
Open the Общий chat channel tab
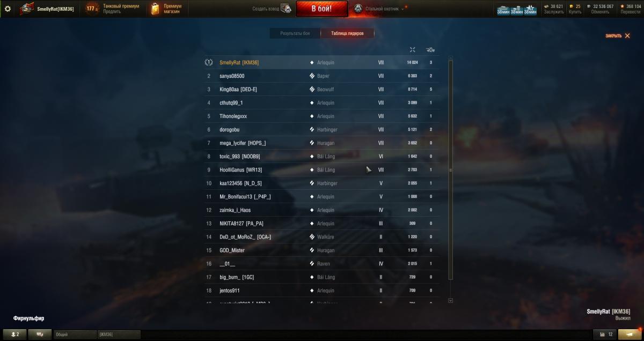(75, 335)
